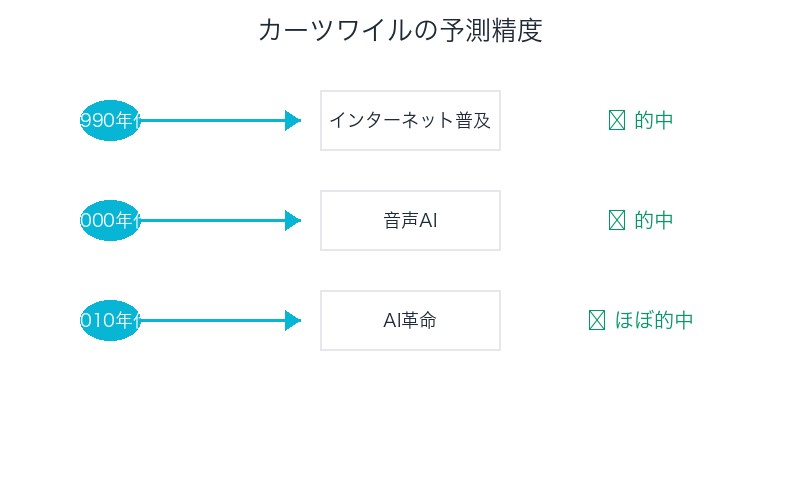
Task: Select the インターネット普及 box
Action: click(x=410, y=121)
